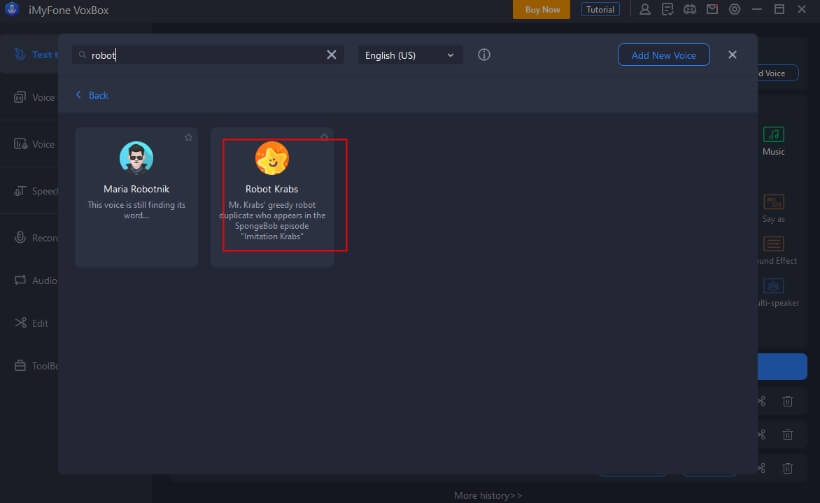This screenshot has width=820, height=503.
Task: Cut the first history entry
Action: coord(762,401)
